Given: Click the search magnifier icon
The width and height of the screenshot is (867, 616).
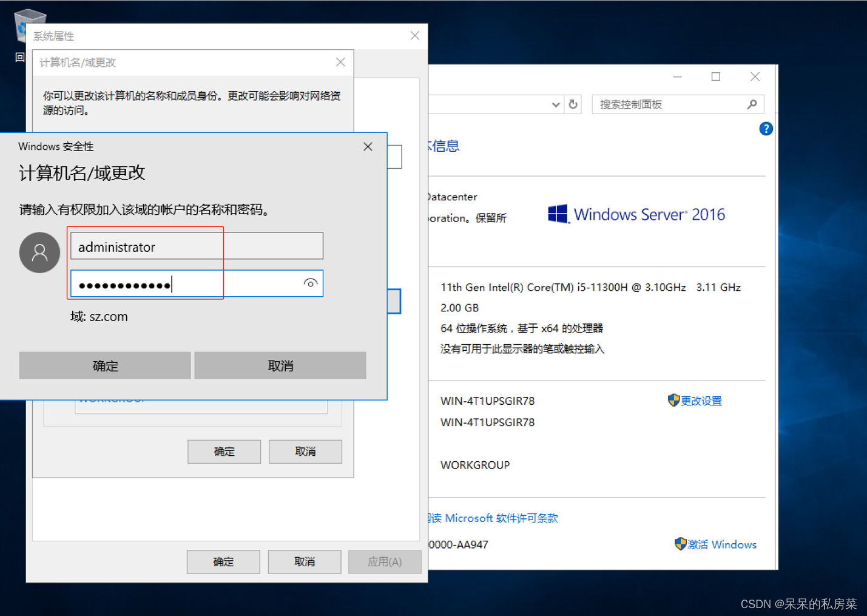Looking at the screenshot, I should coord(752,104).
